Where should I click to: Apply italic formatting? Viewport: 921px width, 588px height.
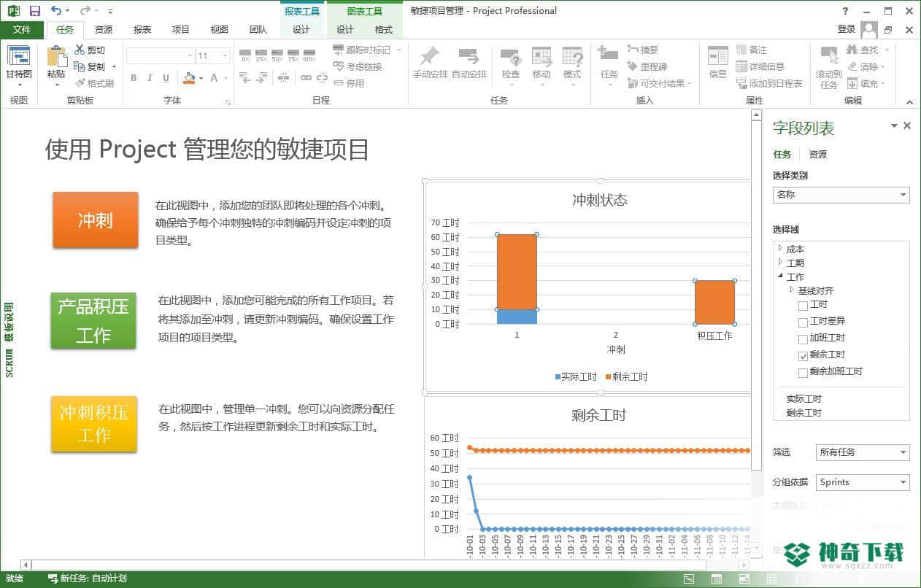(x=150, y=78)
